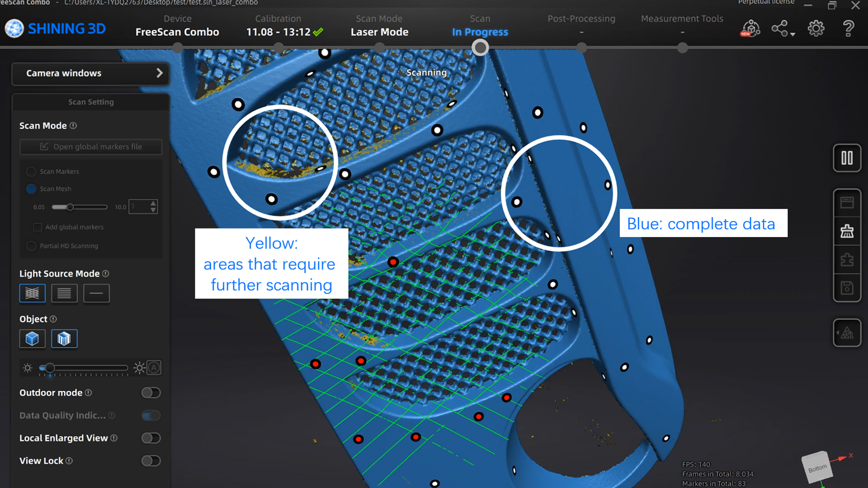Select the first Light Source Mode cross pattern

(32, 293)
